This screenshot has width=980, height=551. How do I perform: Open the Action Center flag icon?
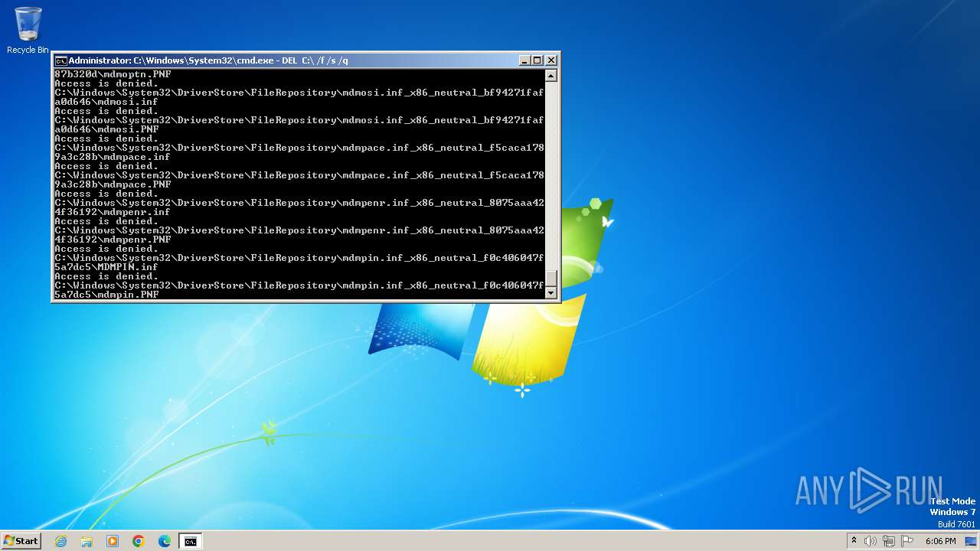(907, 541)
